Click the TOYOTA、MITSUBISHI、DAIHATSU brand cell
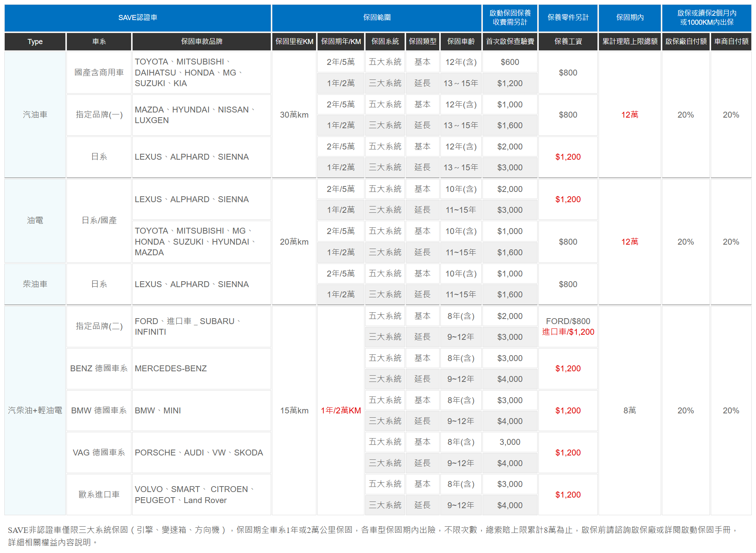Image resolution: width=756 pixels, height=553 pixels. tap(201, 73)
